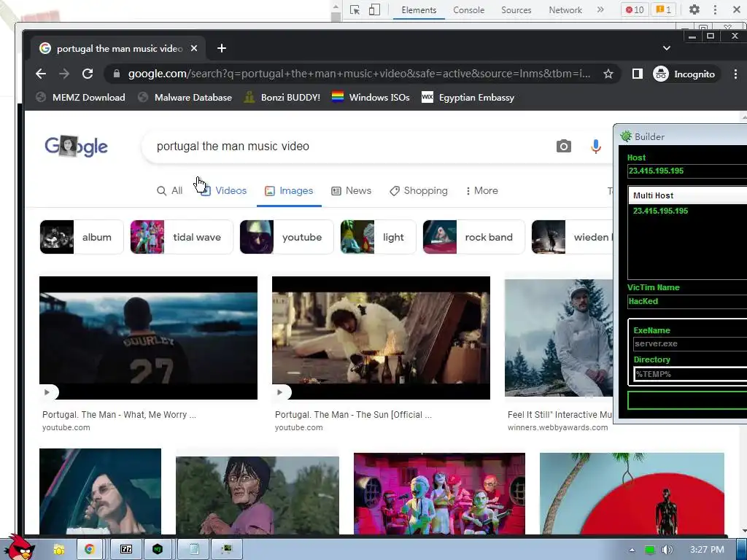The height and width of the screenshot is (560, 747).
Task: Click the Builder window bug icon
Action: pyautogui.click(x=626, y=136)
